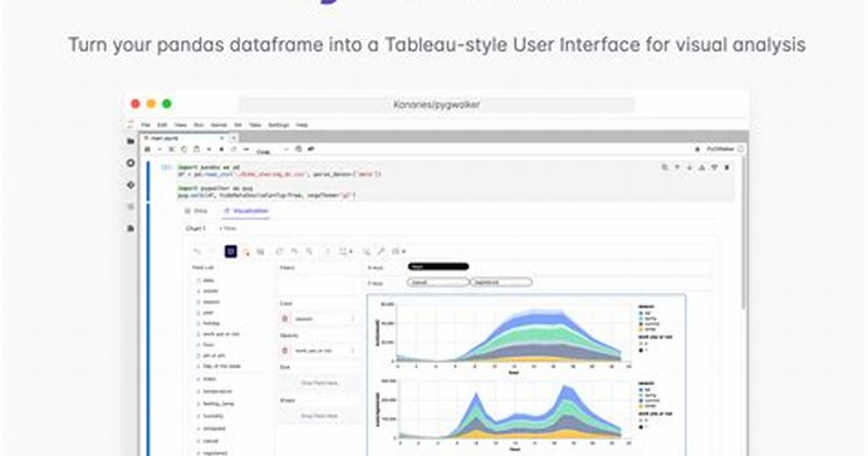
Task: Insert a cell with the plus toolbar icon
Action: (160, 149)
